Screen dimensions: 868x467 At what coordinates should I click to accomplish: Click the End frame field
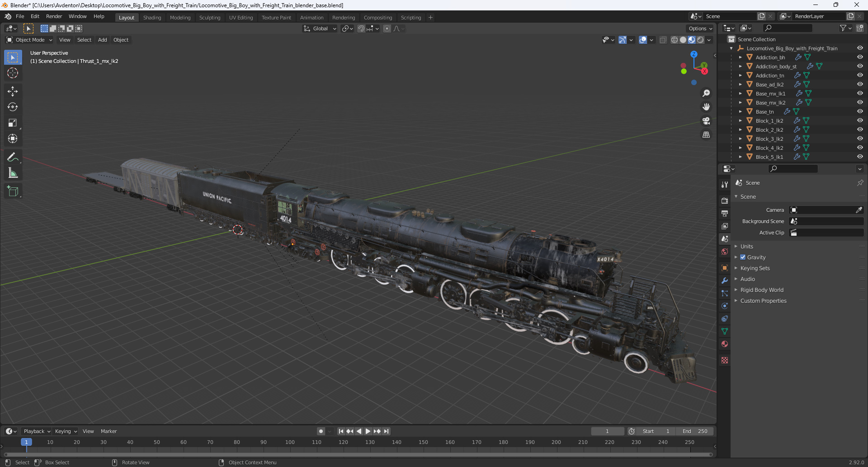tap(694, 431)
